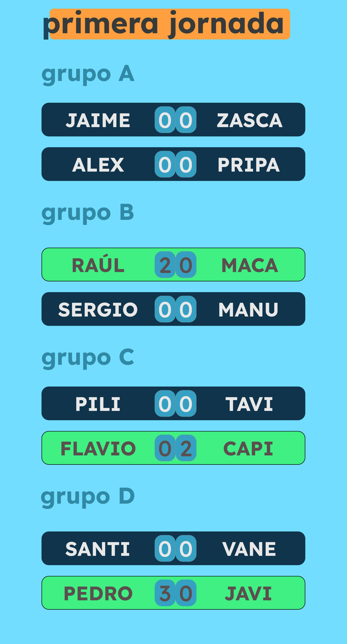Viewport: 347px width, 644px height.
Task: Select the SERGIO vs MANU match
Action: point(173,309)
